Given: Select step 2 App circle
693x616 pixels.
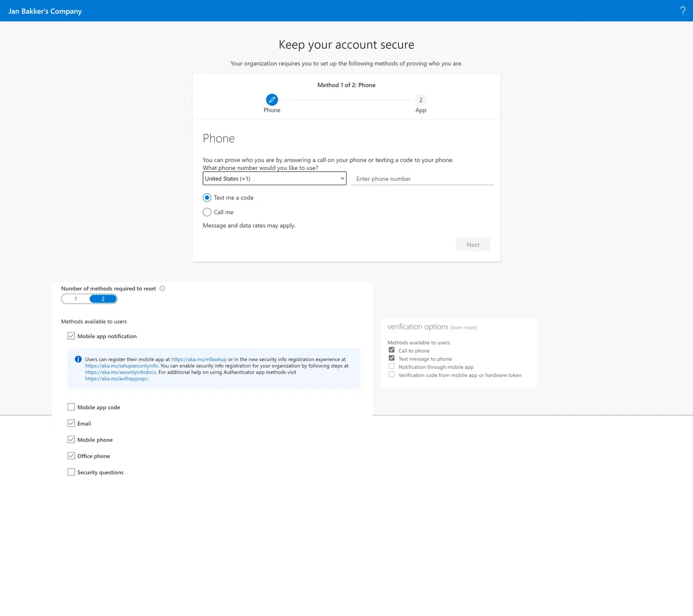Looking at the screenshot, I should point(421,100).
